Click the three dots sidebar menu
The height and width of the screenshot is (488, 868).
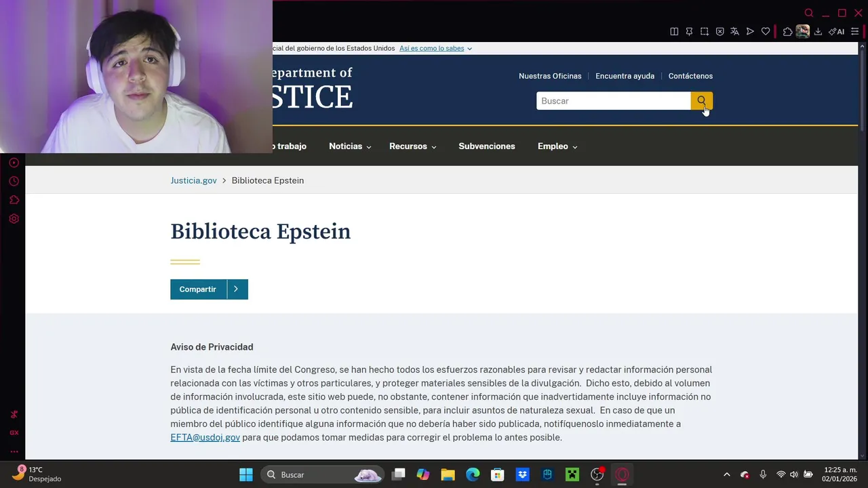coord(14,451)
